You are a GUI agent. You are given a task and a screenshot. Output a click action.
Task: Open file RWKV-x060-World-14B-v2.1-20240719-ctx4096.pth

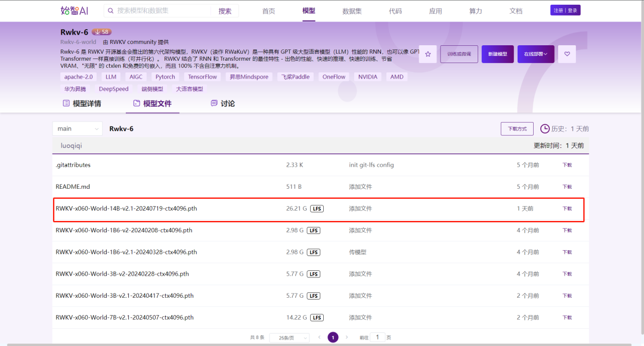coord(126,208)
